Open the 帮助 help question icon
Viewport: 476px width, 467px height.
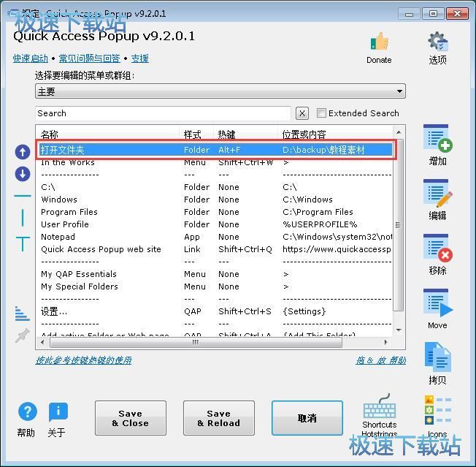[x=28, y=411]
